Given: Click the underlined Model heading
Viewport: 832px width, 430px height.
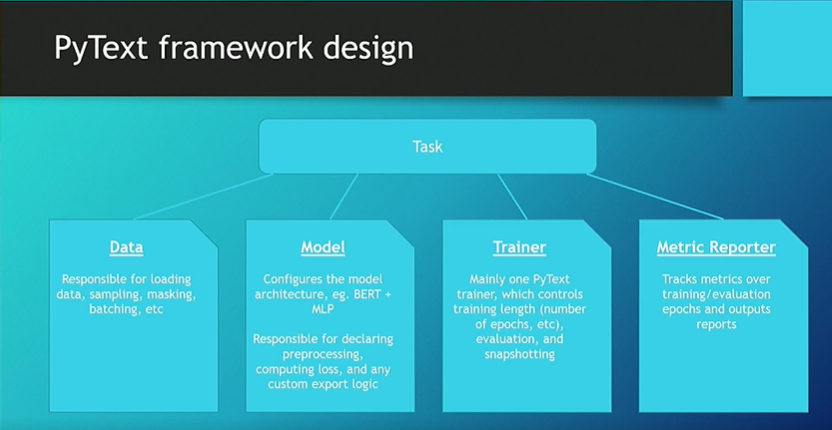Looking at the screenshot, I should (323, 247).
